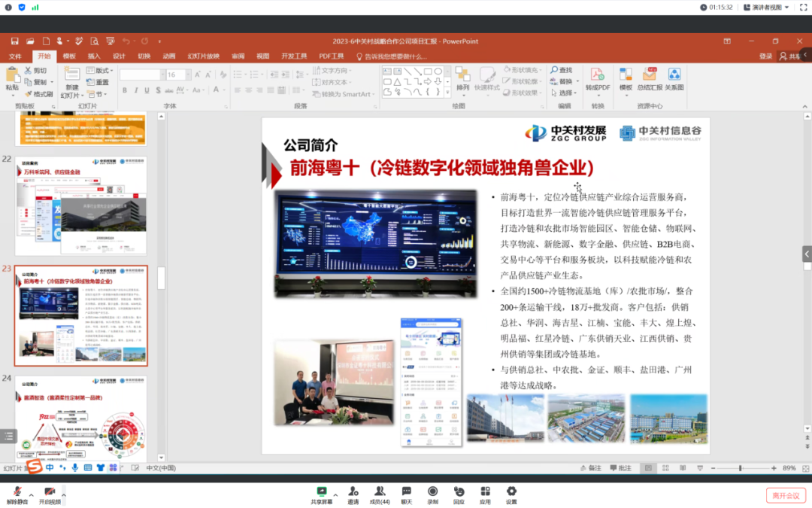The height and width of the screenshot is (508, 812).
Task: Toggle the Comments (批注) pane
Action: coord(621,468)
